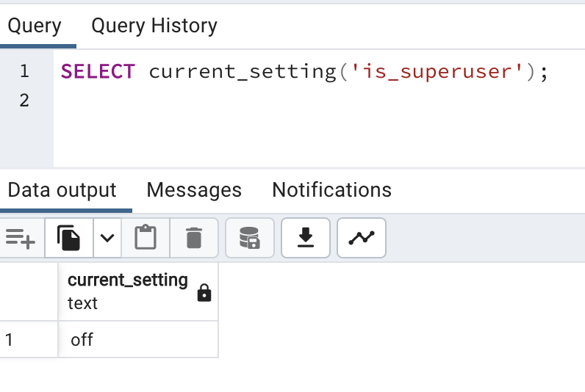
Task: Click the cell containing 'off'
Action: tap(137, 340)
